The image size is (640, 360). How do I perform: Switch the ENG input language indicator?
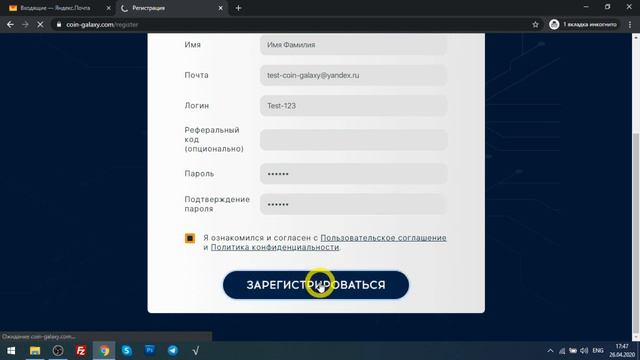click(598, 351)
